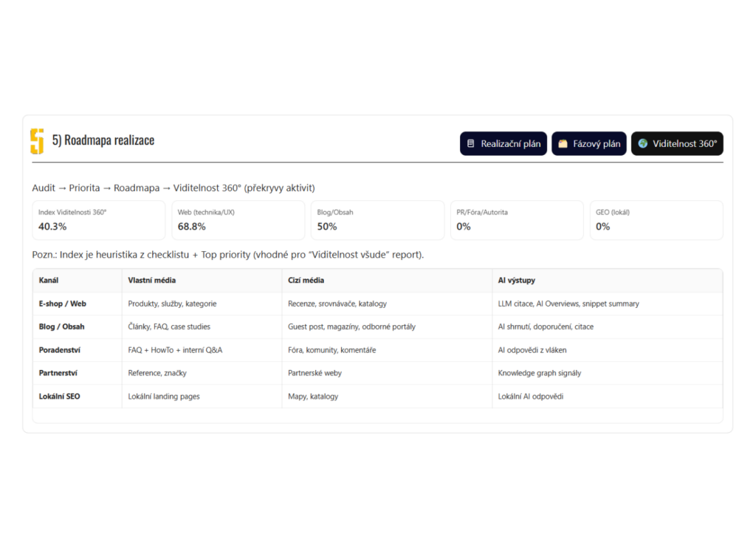Viewport: 756px width, 551px height.
Task: Click the GEO (lokál) metric card
Action: point(656,220)
